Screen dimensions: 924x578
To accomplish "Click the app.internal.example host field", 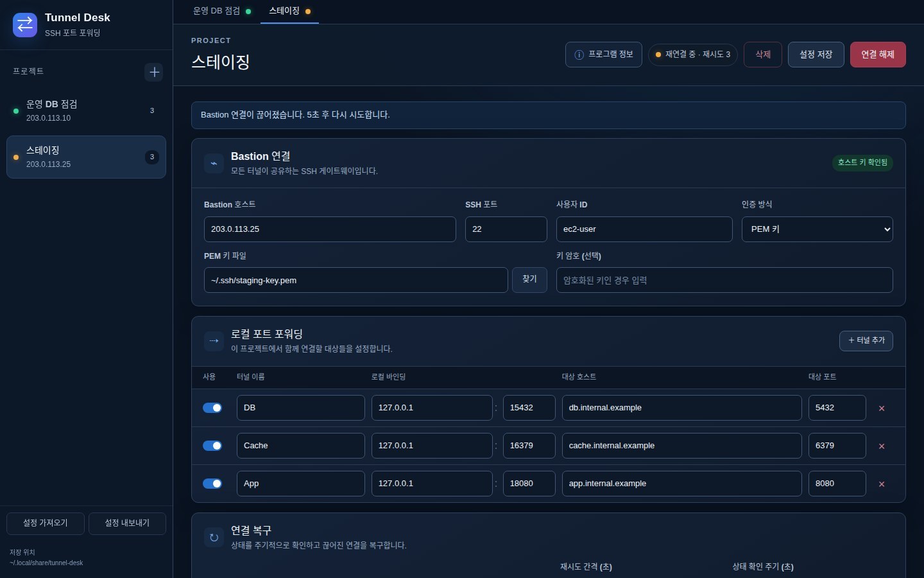I will coord(681,484).
